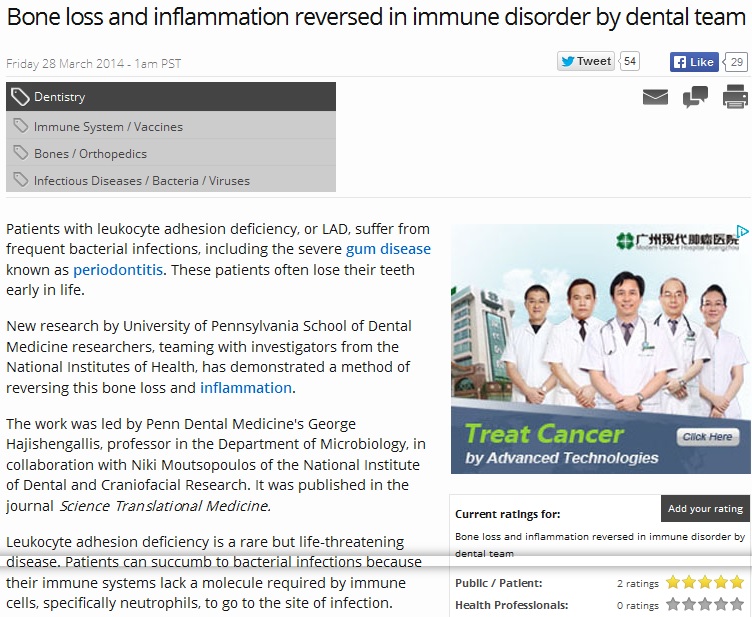752x617 pixels.
Task: Click tag icon beside Immune System / Vaccines
Action: [19, 126]
